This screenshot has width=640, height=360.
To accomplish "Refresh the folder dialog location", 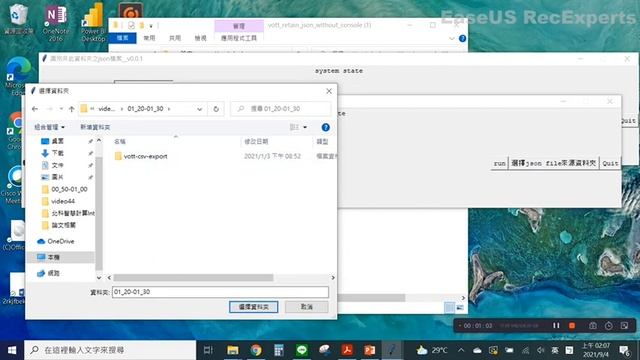I will coord(216,109).
